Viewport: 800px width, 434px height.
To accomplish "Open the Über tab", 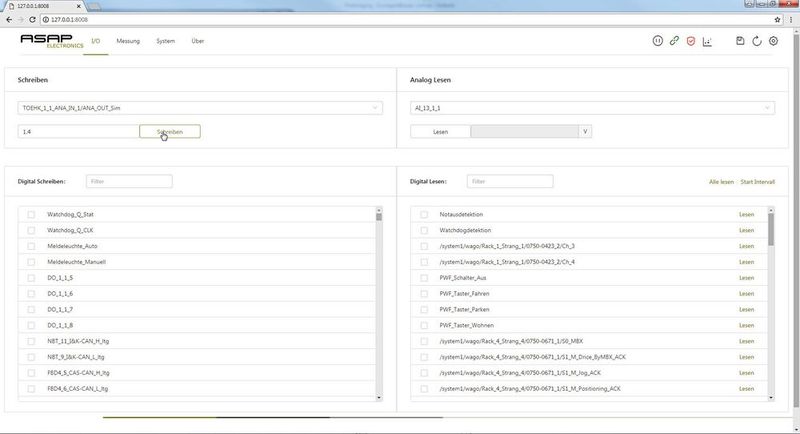I will (197, 41).
